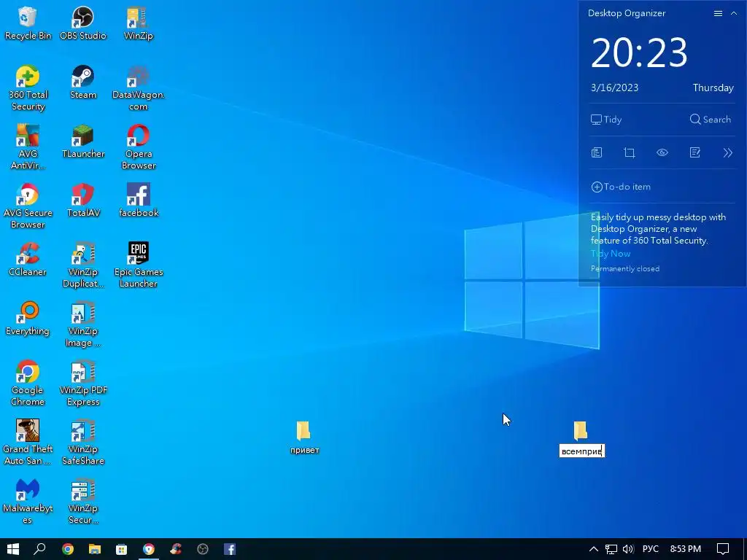Screen dimensions: 747x560
Task: Click the notes book icon in Organizer
Action: [597, 152]
